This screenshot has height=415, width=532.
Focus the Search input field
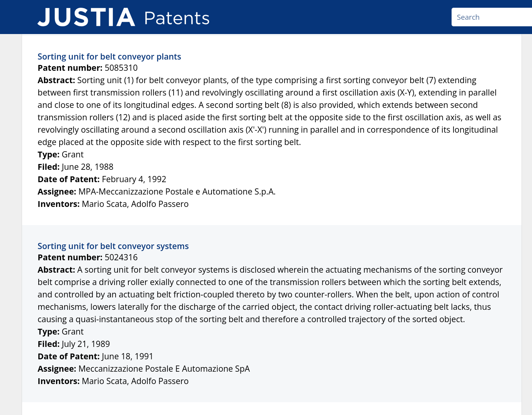492,17
